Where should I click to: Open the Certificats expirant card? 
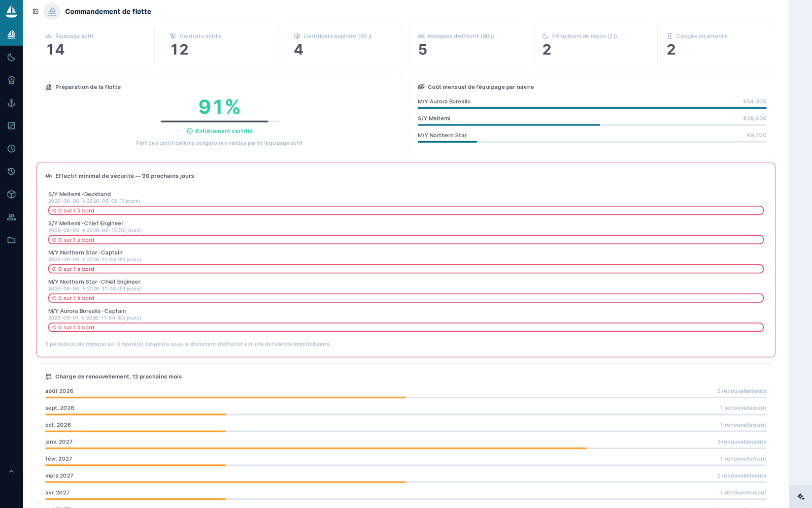point(344,45)
